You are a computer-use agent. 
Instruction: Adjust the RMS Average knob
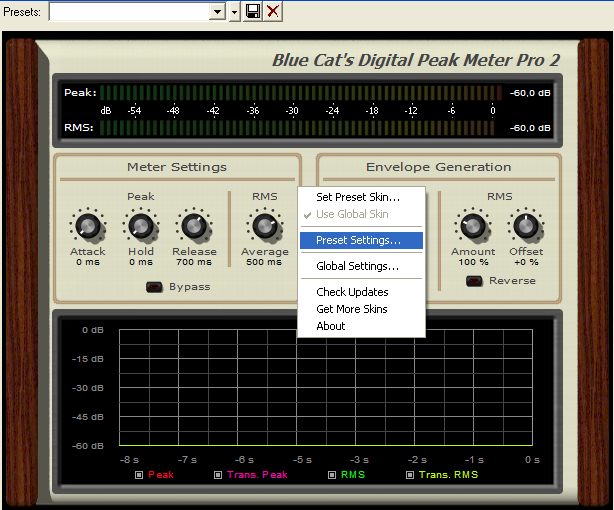click(265, 226)
